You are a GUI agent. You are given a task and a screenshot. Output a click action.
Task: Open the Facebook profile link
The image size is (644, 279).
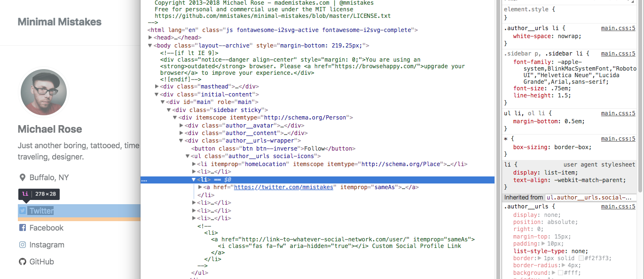click(46, 228)
